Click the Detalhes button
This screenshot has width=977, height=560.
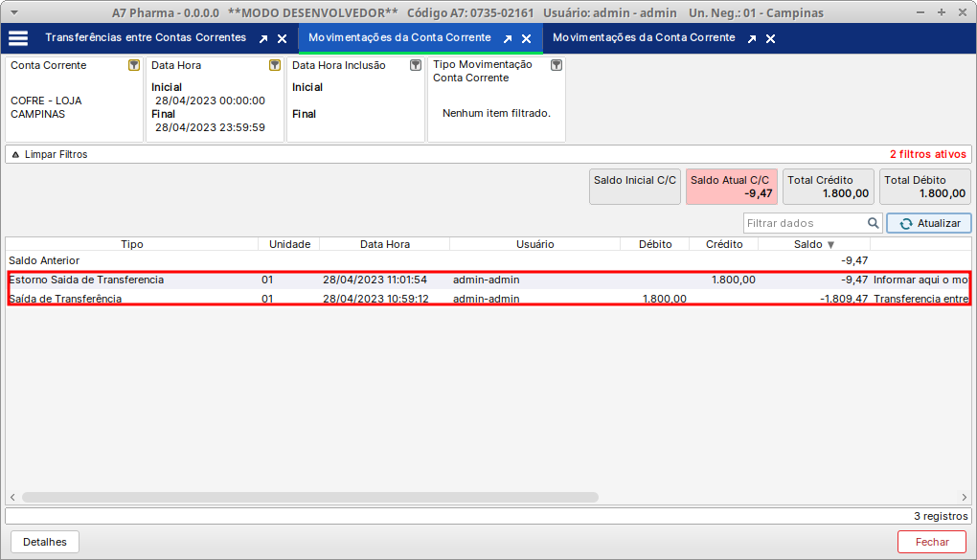pyautogui.click(x=45, y=542)
